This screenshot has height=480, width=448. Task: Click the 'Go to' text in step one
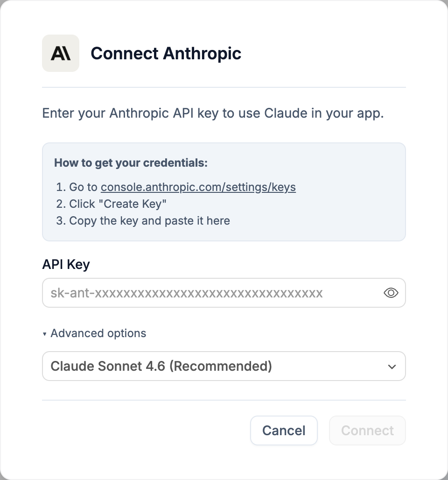pos(83,187)
